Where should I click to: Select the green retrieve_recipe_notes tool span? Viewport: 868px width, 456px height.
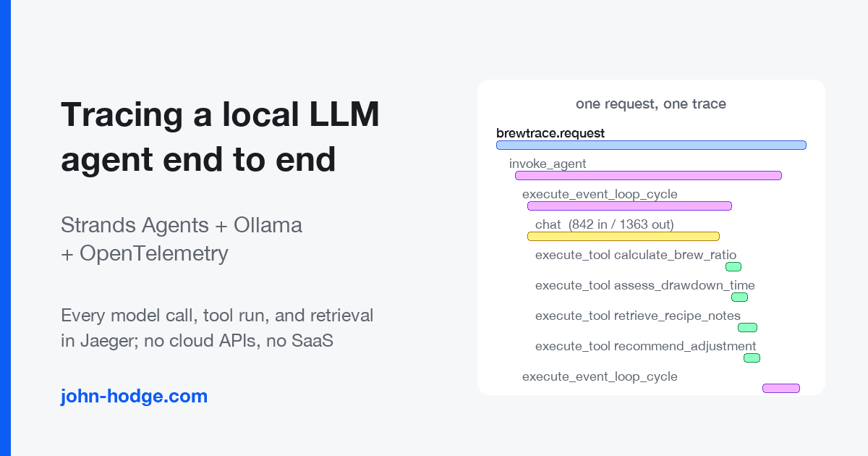[747, 327]
